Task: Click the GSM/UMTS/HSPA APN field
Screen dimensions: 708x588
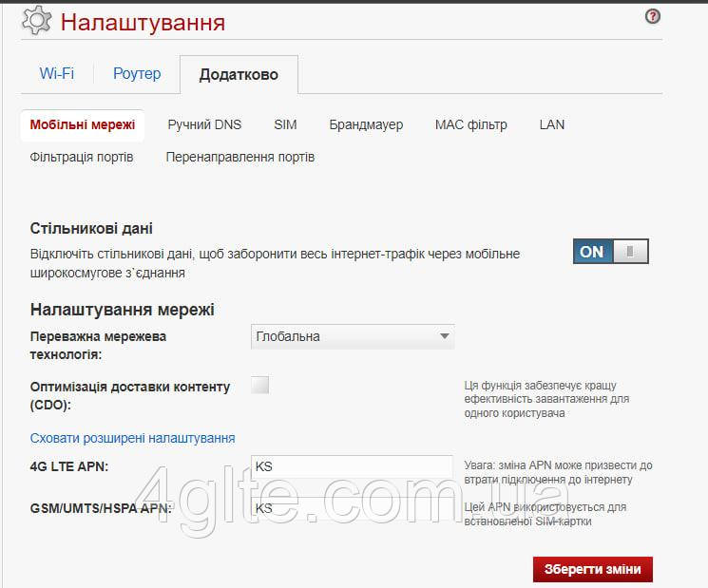Action: click(353, 508)
